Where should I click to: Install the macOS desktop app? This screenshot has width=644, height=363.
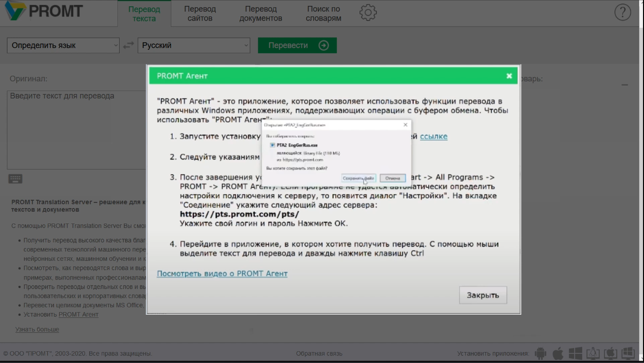(x=611, y=353)
